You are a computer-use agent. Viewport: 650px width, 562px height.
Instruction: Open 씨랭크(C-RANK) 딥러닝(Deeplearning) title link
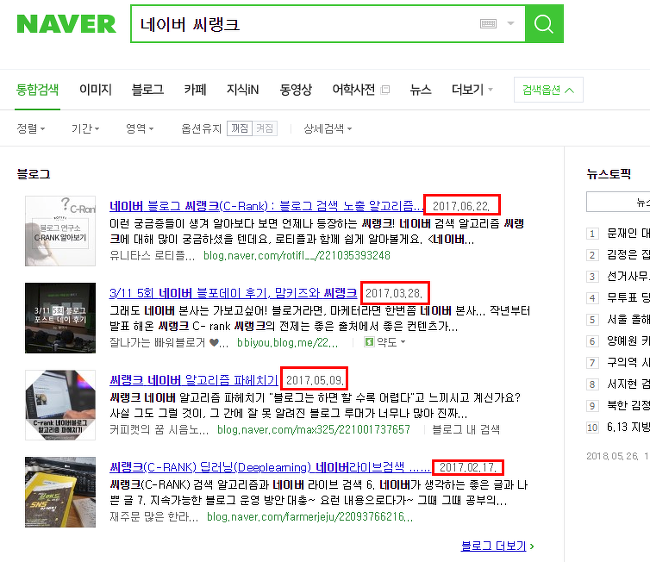click(270, 467)
